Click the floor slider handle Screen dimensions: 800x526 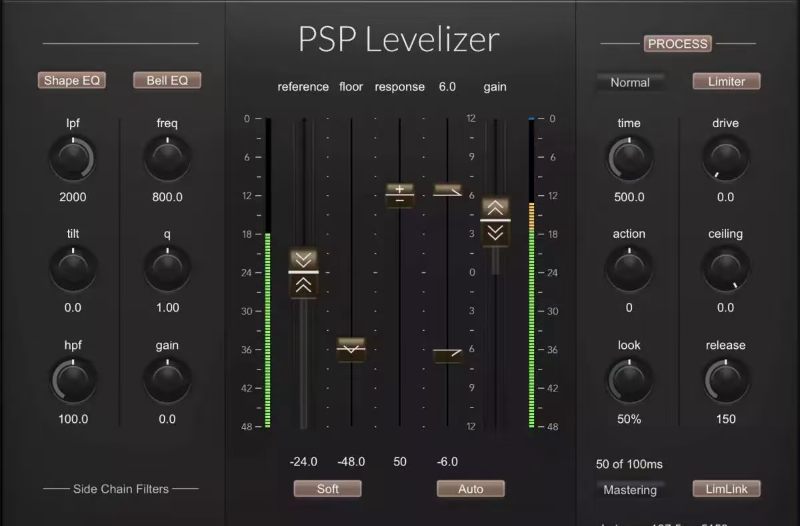coord(351,349)
